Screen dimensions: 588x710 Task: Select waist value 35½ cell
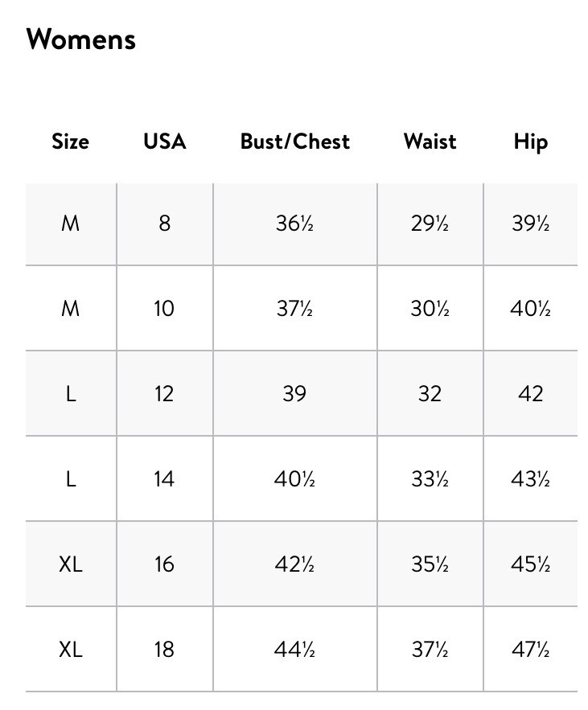tap(430, 564)
